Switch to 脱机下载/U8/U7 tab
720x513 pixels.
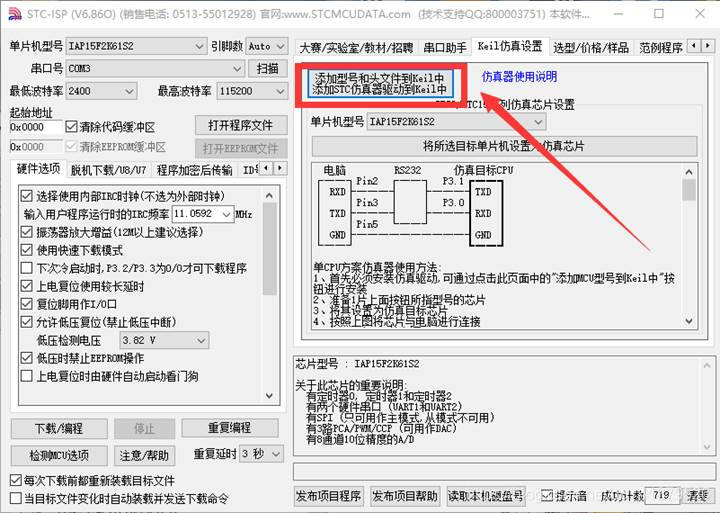click(x=108, y=170)
